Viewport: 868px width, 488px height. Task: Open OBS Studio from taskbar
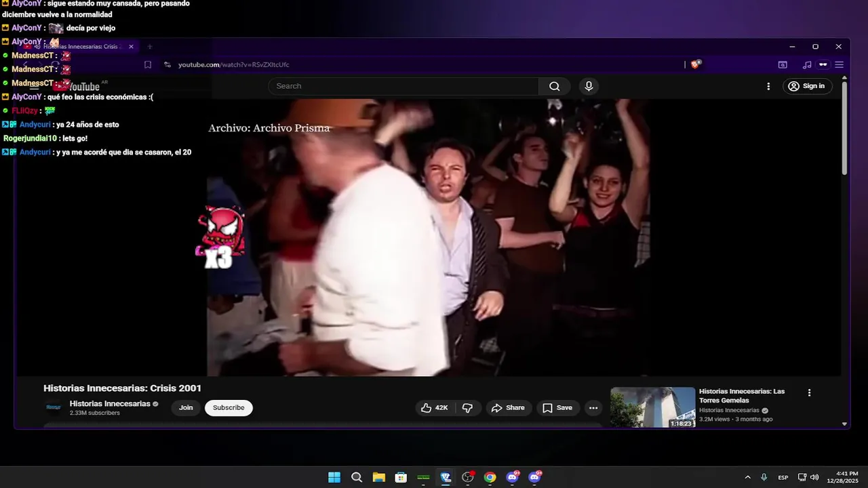click(468, 477)
